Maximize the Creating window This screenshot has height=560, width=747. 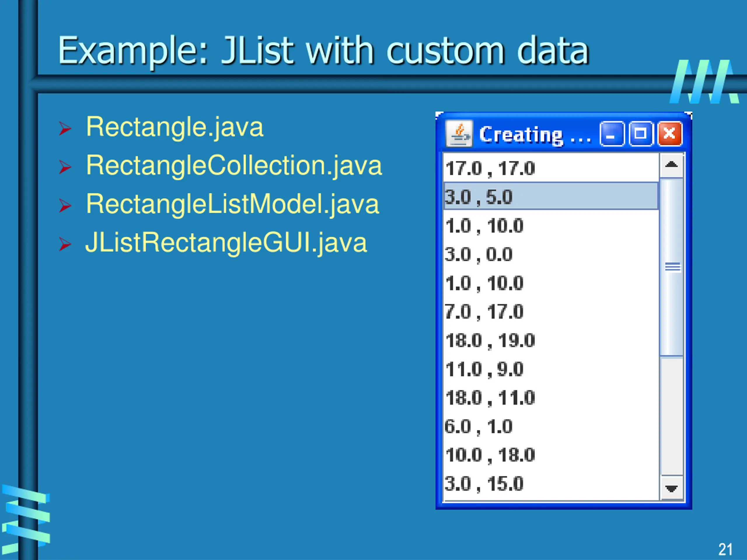[641, 134]
